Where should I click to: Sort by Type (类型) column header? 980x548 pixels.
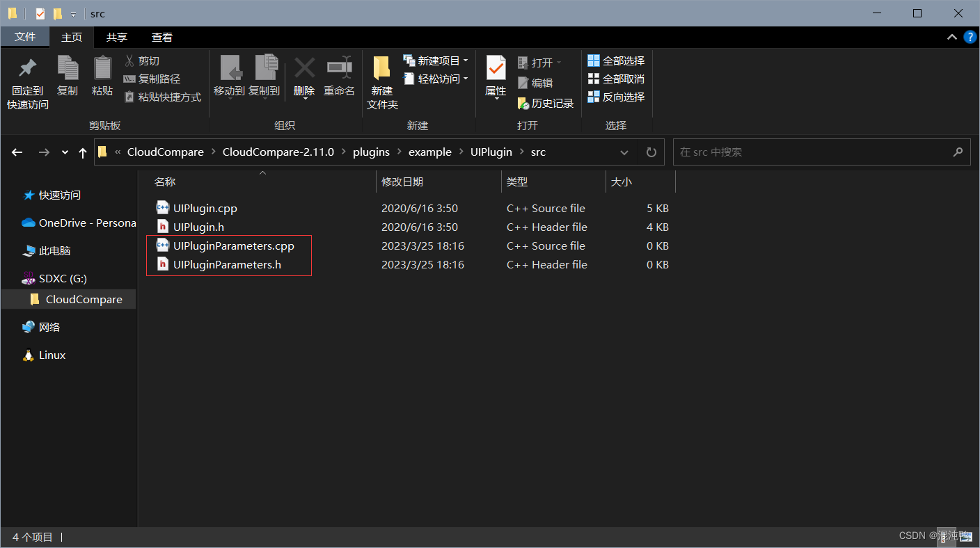[x=517, y=182]
